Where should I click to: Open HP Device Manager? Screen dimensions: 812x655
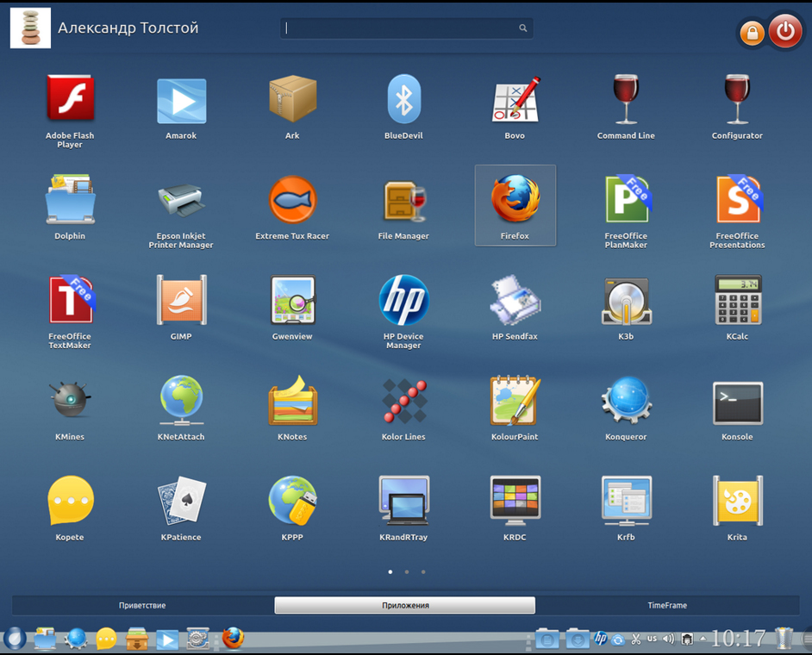pyautogui.click(x=403, y=301)
